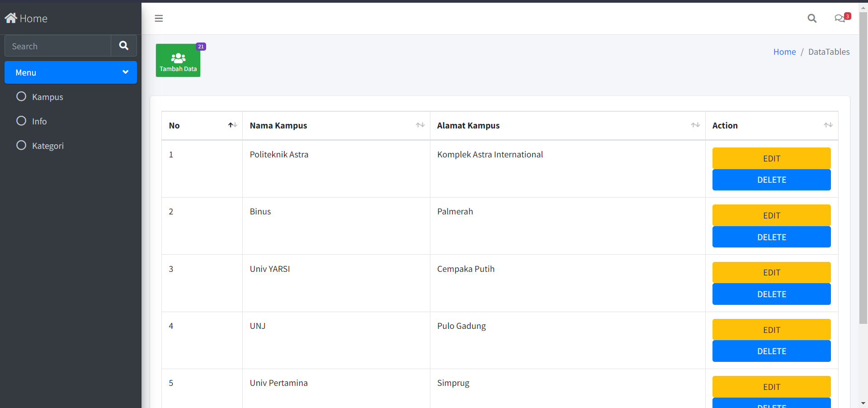Select the Kampus circle menu item
This screenshot has width=868, height=408.
(21, 97)
